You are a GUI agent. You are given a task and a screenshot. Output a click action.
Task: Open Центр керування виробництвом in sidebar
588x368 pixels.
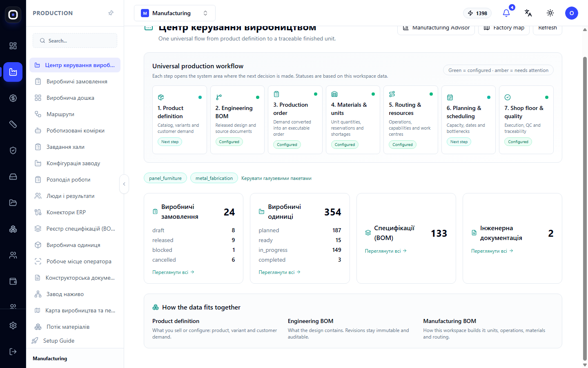click(x=75, y=65)
